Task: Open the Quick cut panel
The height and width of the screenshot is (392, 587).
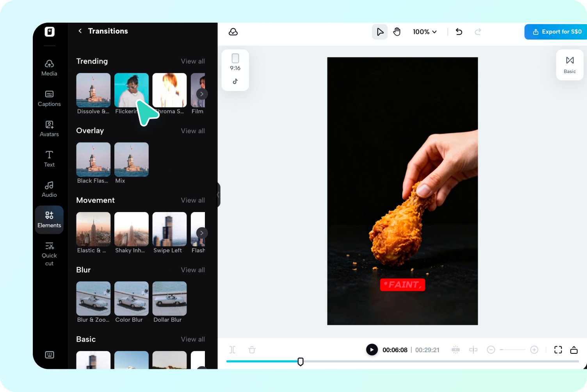Action: 49,254
